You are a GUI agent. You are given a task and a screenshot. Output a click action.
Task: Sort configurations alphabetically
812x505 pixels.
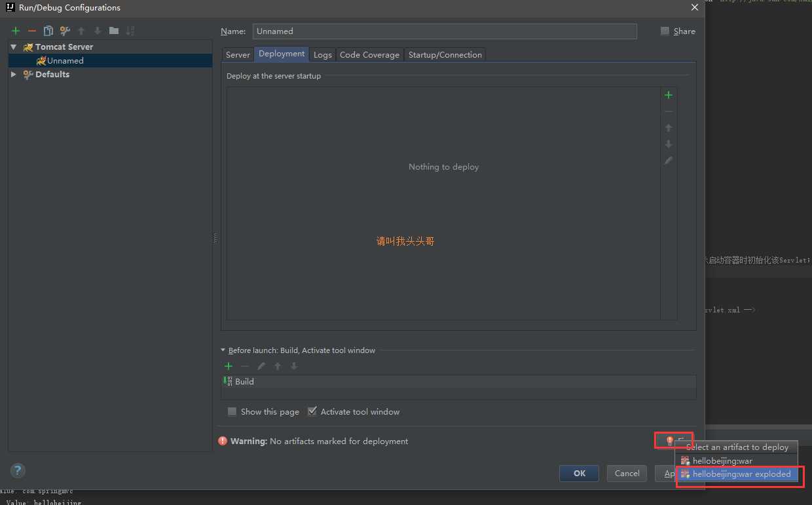130,31
